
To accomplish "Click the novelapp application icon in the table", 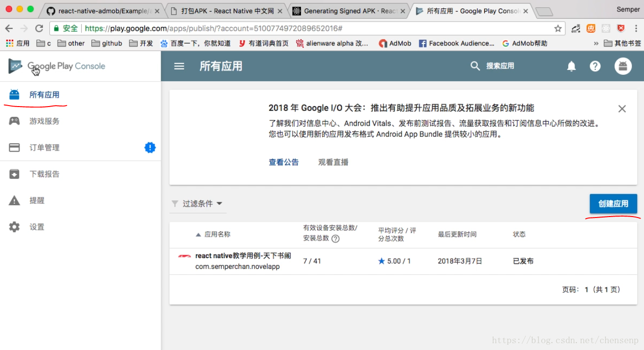I will click(x=185, y=256).
